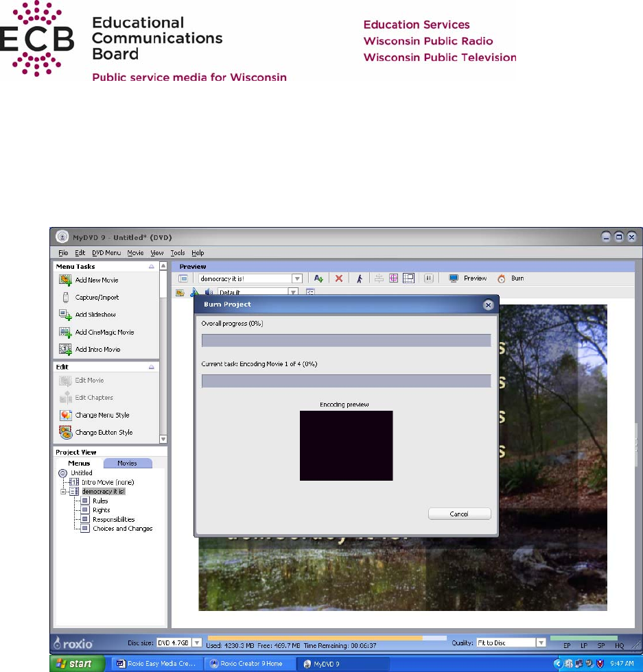Select Intro Movie (none) in project tree

[108, 482]
